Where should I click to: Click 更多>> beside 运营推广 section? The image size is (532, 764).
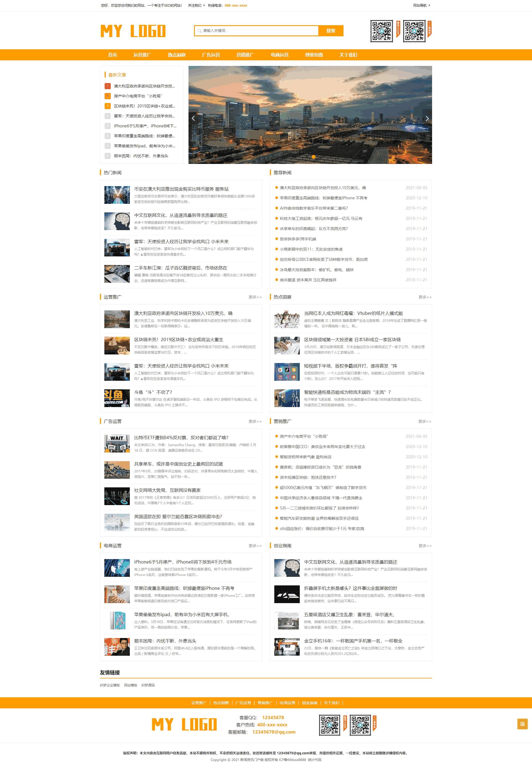[x=255, y=297]
